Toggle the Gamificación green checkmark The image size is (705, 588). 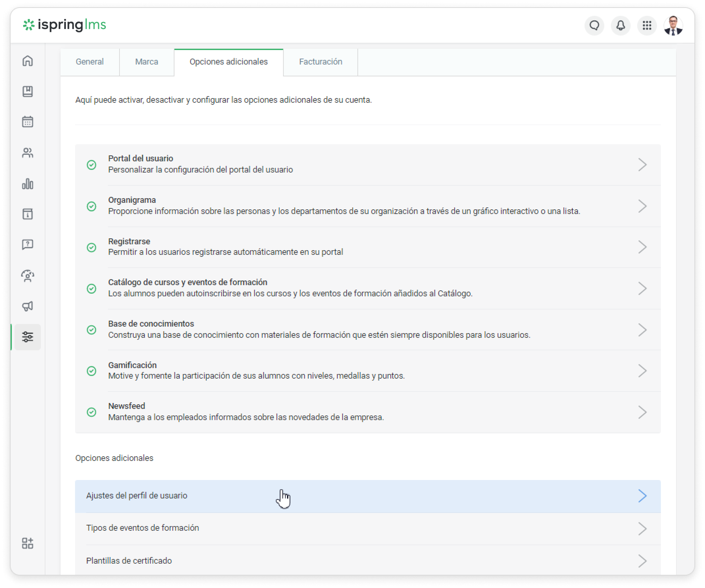91,371
